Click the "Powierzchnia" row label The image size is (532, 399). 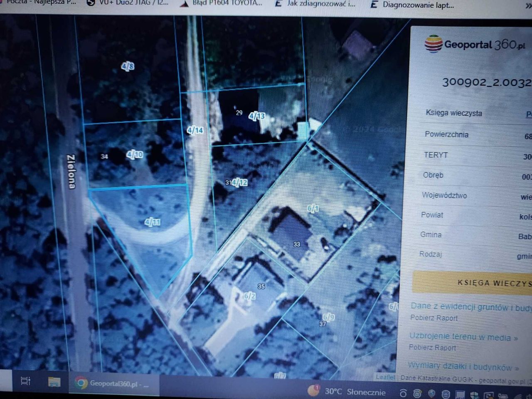pos(446,134)
